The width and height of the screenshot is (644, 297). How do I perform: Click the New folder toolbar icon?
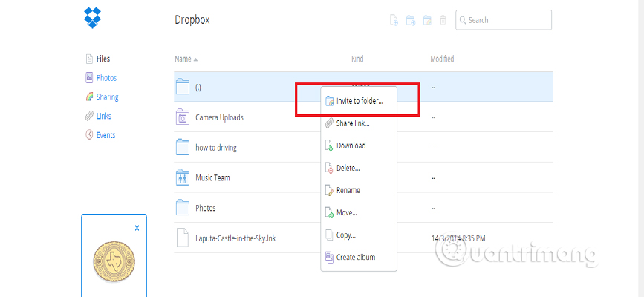coord(411,20)
